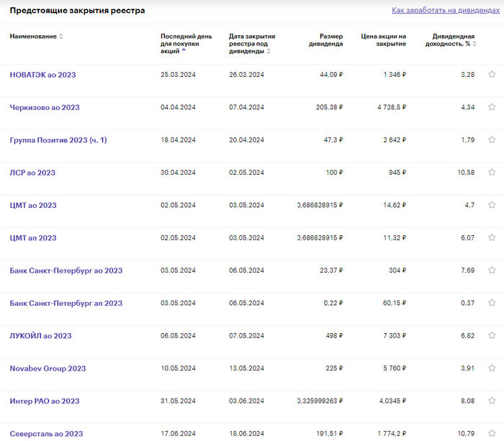The image size is (504, 441).
Task: Open Северсталь ао 2023 link
Action: click(x=46, y=434)
